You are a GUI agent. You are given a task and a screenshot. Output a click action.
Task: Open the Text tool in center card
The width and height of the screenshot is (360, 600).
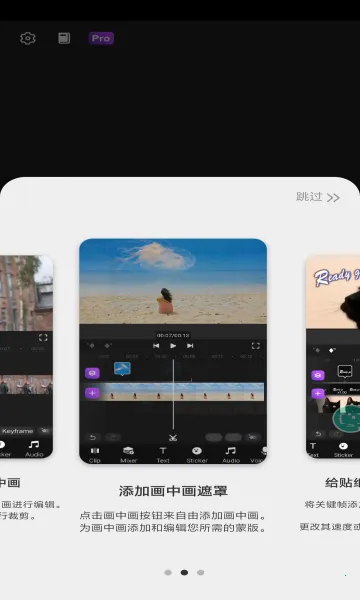(163, 455)
